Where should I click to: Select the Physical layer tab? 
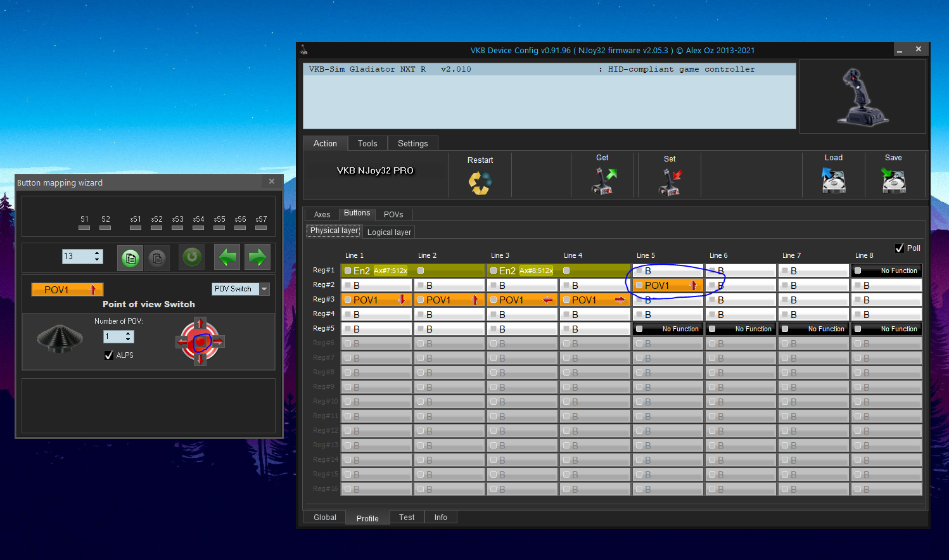pyautogui.click(x=334, y=231)
